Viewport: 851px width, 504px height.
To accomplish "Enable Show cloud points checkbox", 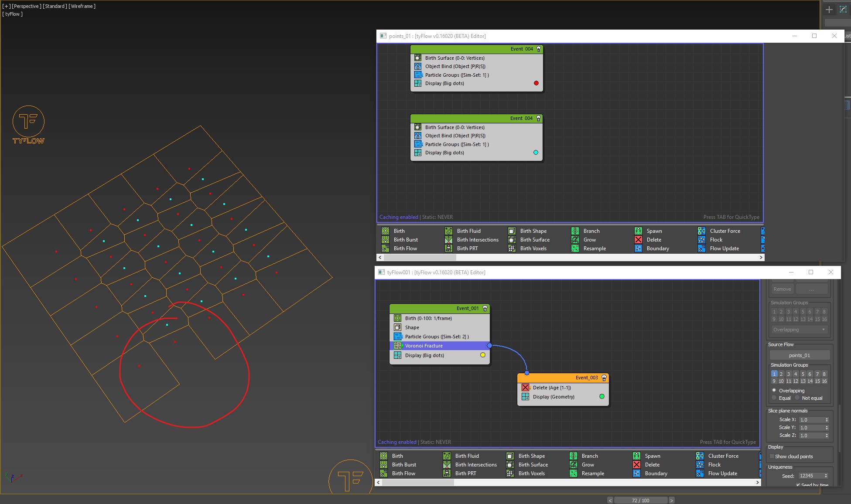I will coord(772,456).
